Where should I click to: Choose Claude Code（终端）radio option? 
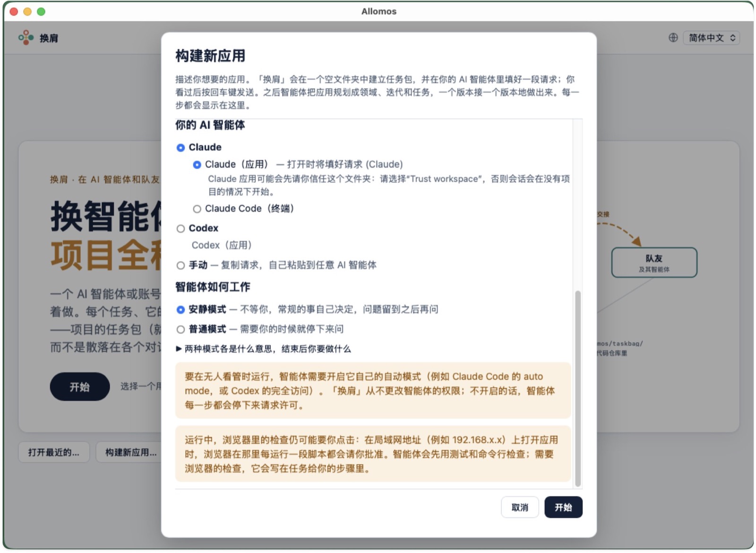(197, 209)
